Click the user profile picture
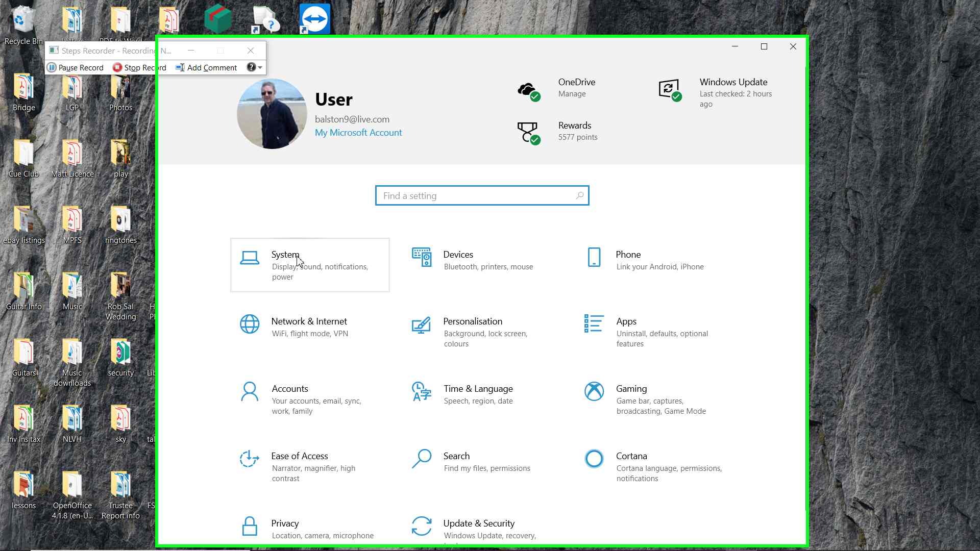 (272, 114)
